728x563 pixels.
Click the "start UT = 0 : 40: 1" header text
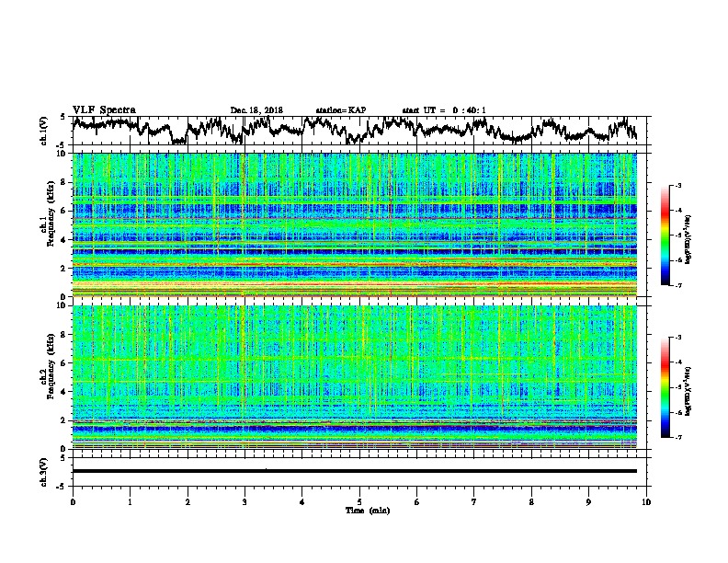(444, 110)
